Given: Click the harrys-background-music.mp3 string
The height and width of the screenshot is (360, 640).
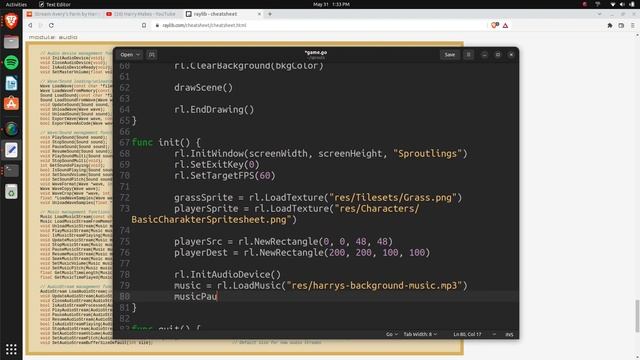Looking at the screenshot, I should [374, 286].
